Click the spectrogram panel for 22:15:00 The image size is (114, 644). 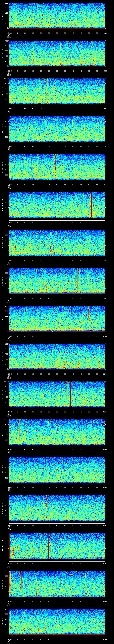(57, 546)
